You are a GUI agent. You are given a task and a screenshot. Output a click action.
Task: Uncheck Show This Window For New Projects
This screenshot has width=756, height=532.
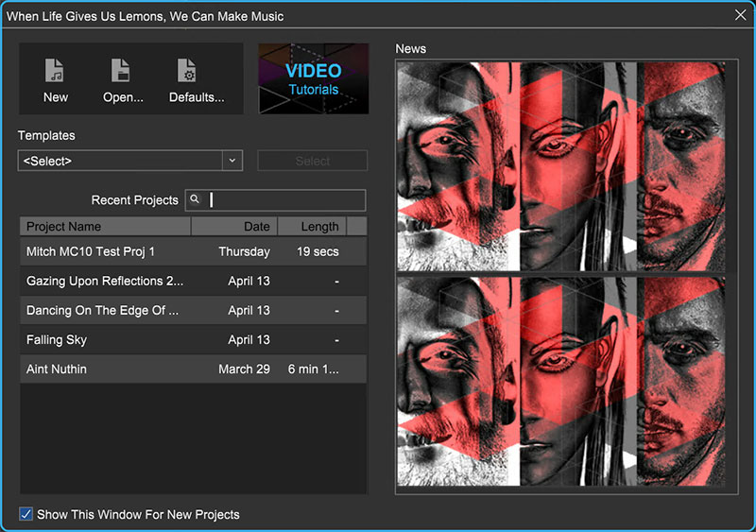coord(26,514)
